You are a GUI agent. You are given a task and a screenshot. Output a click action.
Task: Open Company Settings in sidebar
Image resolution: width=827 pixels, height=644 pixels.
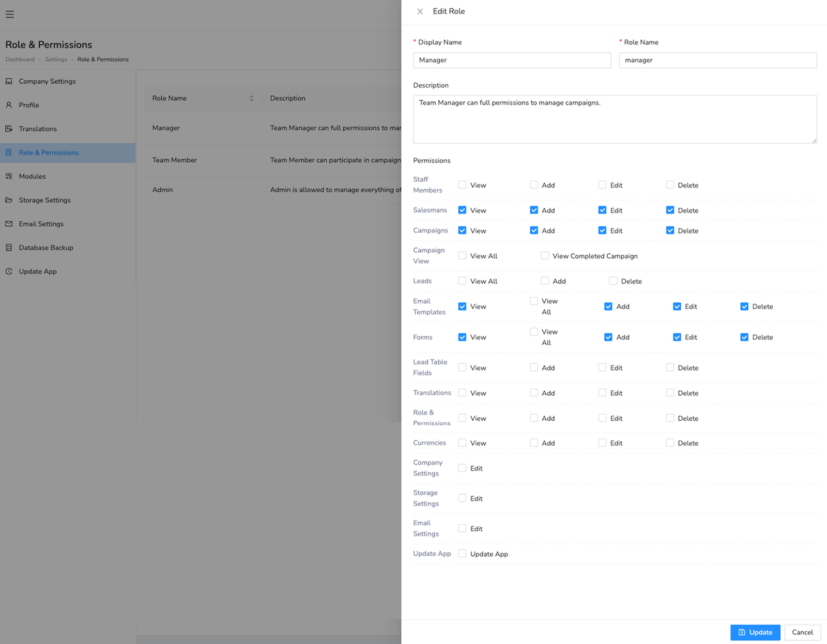click(x=68, y=81)
